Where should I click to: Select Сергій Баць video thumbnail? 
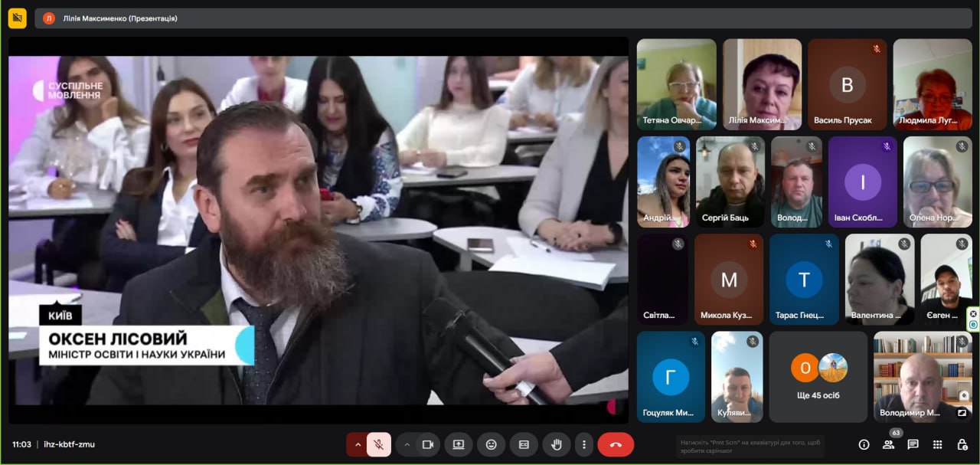point(730,182)
